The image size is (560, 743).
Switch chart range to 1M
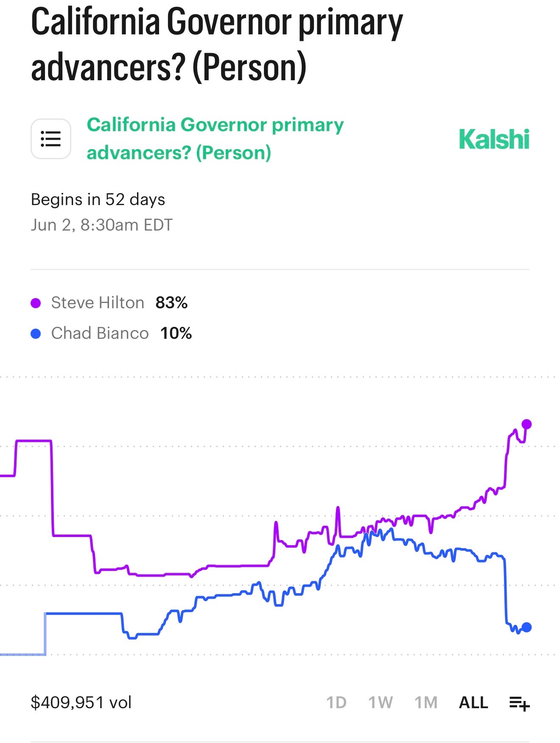tap(426, 703)
